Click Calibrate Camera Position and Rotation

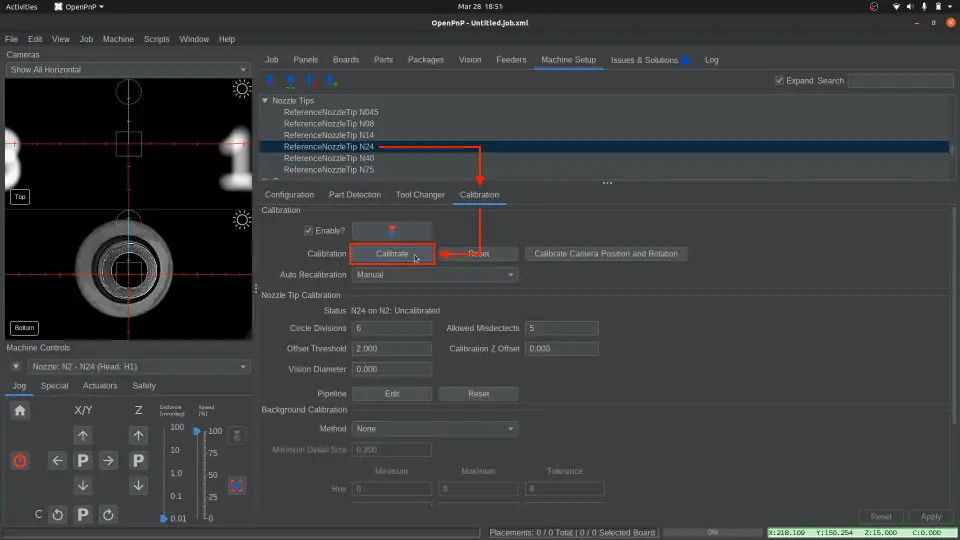605,254
